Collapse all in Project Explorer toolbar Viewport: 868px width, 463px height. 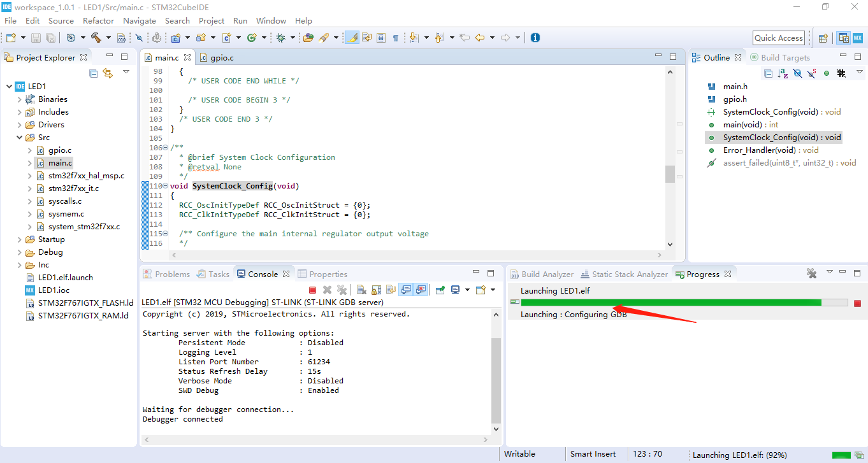(94, 73)
